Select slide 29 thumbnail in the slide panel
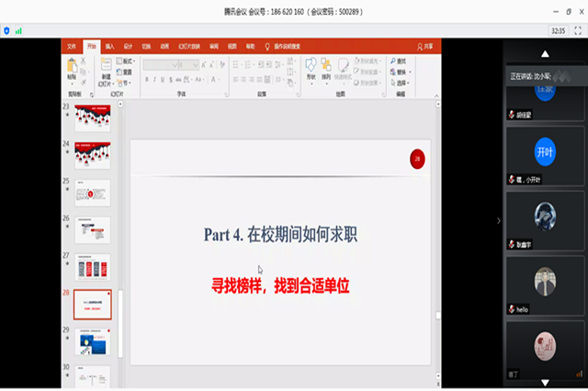This screenshot has height=391, width=588. click(92, 341)
